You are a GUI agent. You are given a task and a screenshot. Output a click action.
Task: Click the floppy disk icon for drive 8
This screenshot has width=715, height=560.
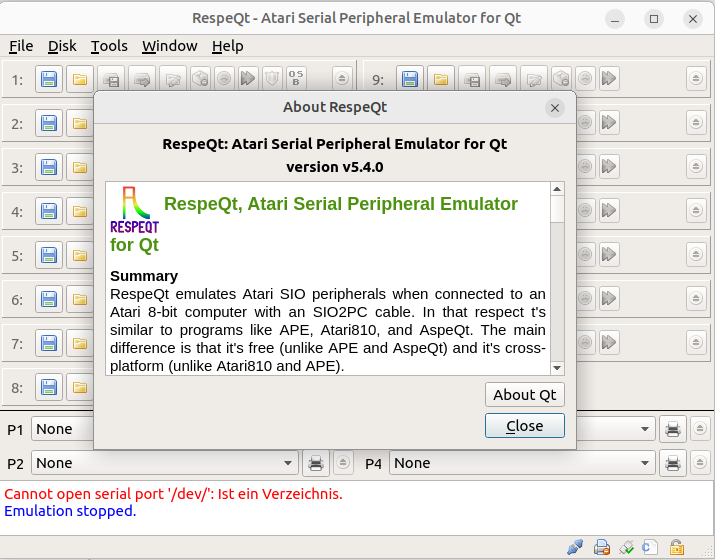tap(50, 387)
